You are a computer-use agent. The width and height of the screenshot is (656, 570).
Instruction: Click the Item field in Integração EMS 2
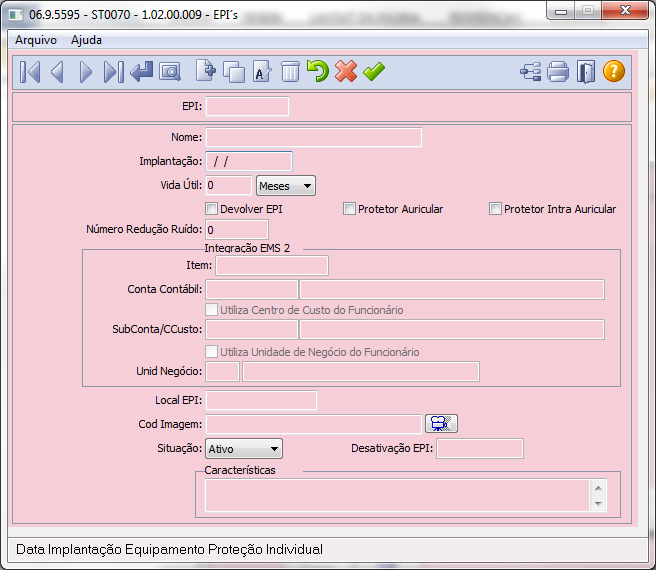[x=272, y=266]
